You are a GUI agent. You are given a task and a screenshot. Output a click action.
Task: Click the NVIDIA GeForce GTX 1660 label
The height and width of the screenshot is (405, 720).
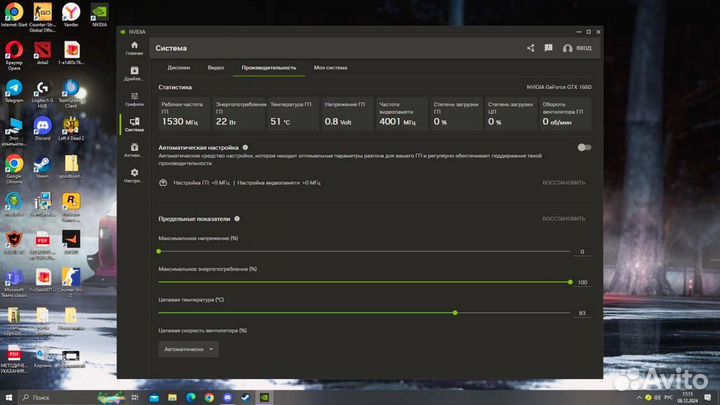(x=559, y=87)
